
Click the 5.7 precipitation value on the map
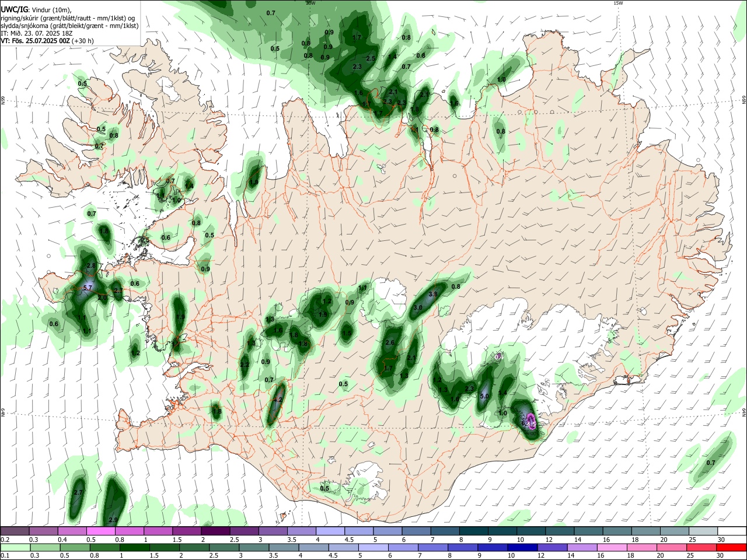88,288
